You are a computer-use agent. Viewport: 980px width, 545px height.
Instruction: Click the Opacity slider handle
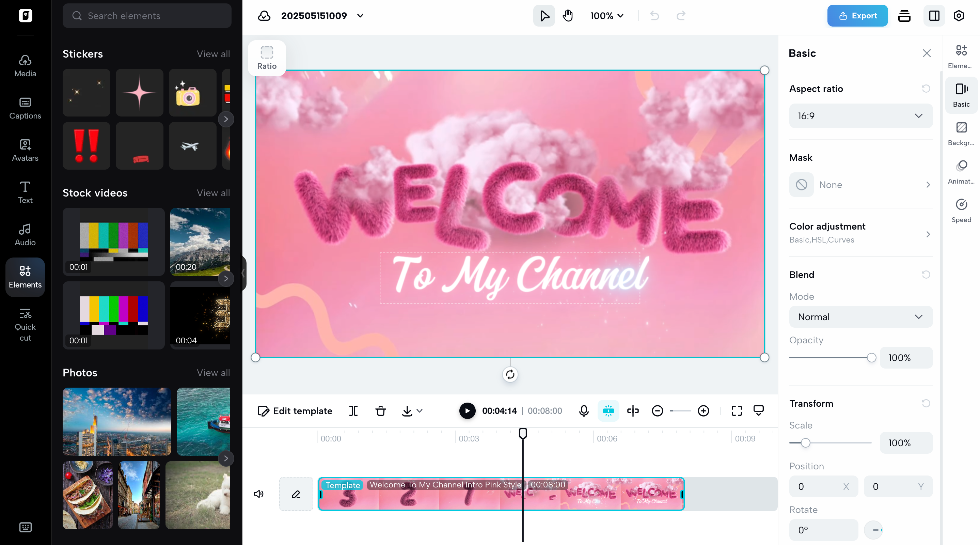pyautogui.click(x=871, y=357)
